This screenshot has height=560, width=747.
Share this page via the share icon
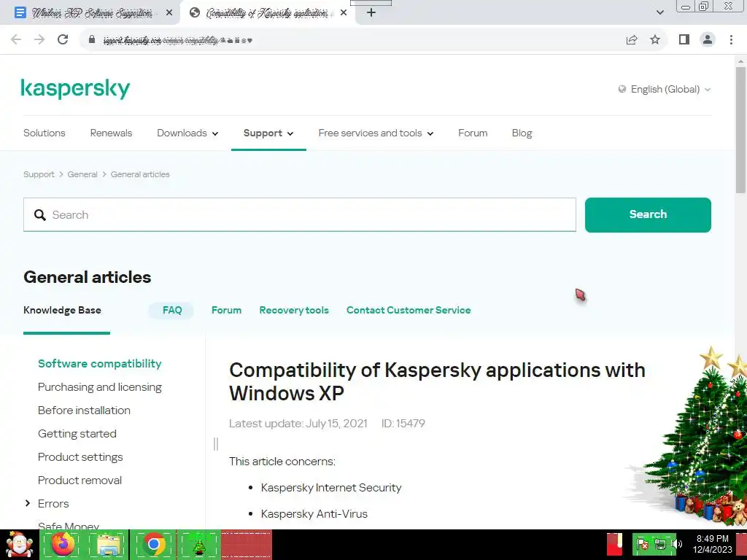[632, 39]
